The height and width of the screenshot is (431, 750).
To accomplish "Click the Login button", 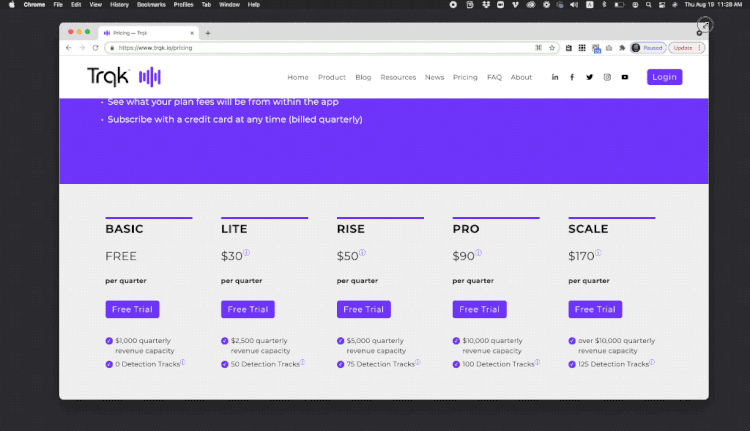I will [664, 77].
